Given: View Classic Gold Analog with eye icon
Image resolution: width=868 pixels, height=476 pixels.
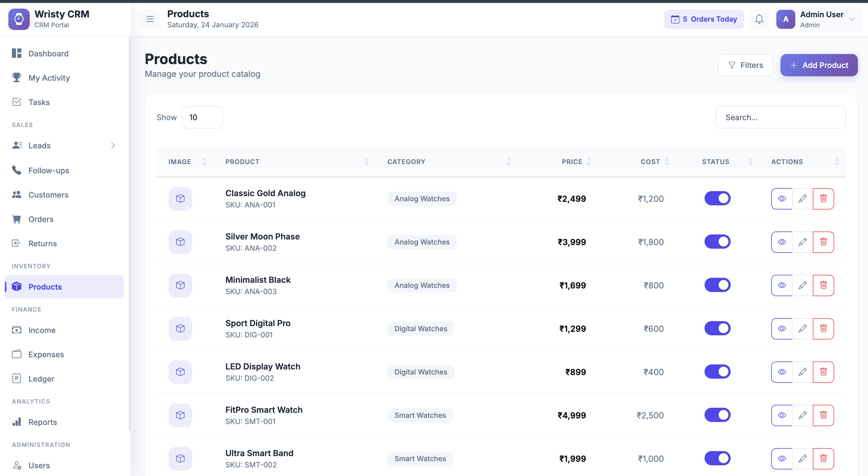Looking at the screenshot, I should (782, 199).
